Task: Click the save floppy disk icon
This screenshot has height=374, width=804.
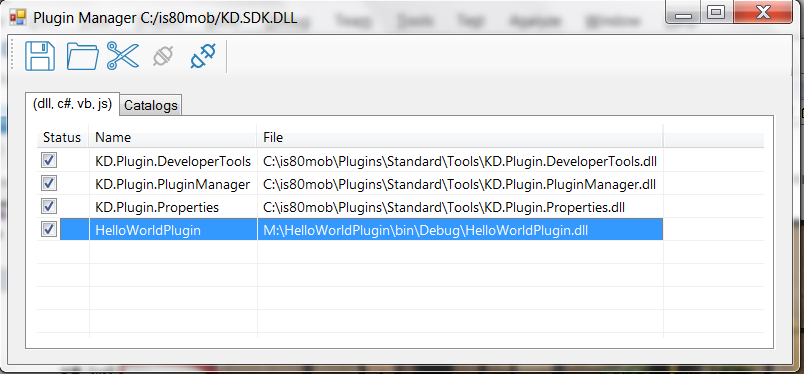Action: [40, 56]
